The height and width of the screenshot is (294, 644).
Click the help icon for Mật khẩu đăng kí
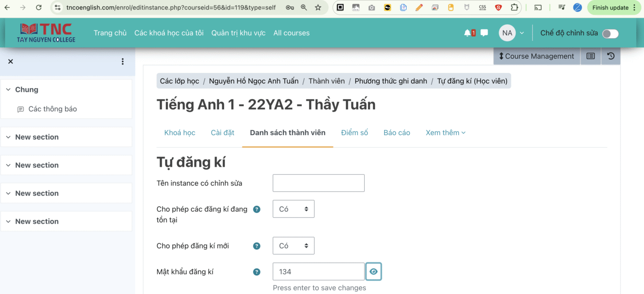pos(257,272)
